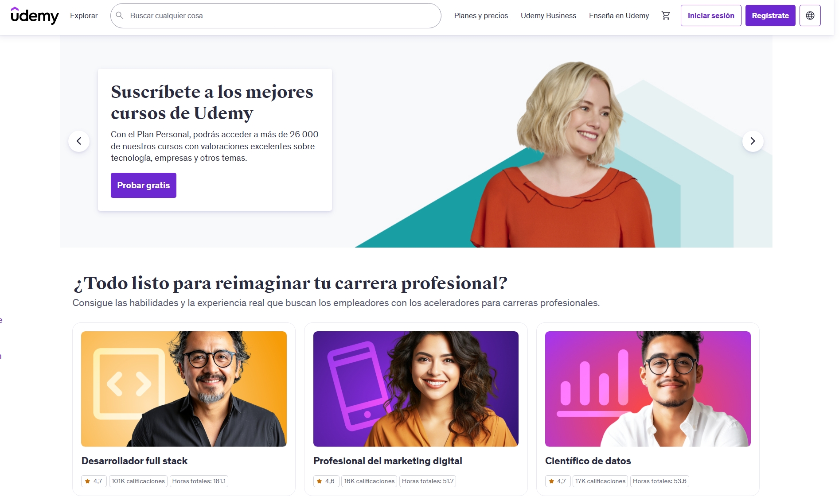Click the Probar gratis button
Image resolution: width=839 pixels, height=504 pixels.
(144, 185)
